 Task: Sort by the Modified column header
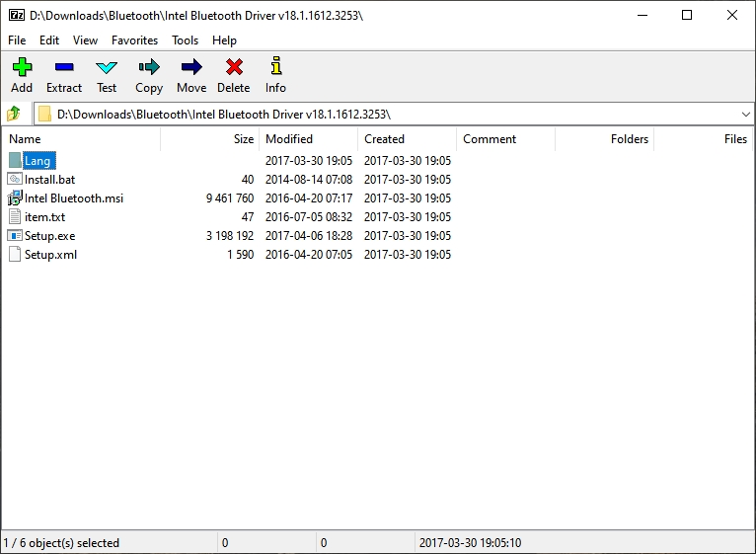(x=309, y=139)
